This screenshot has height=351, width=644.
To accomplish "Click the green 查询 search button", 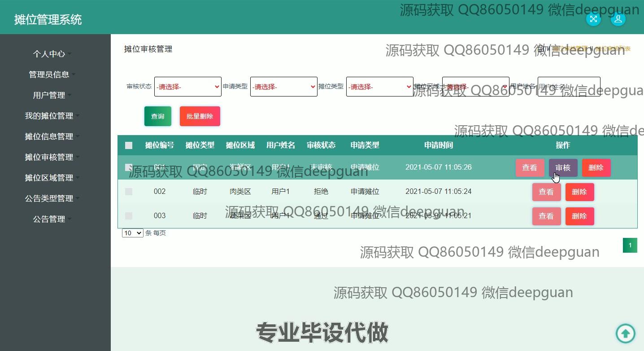I will click(x=157, y=116).
